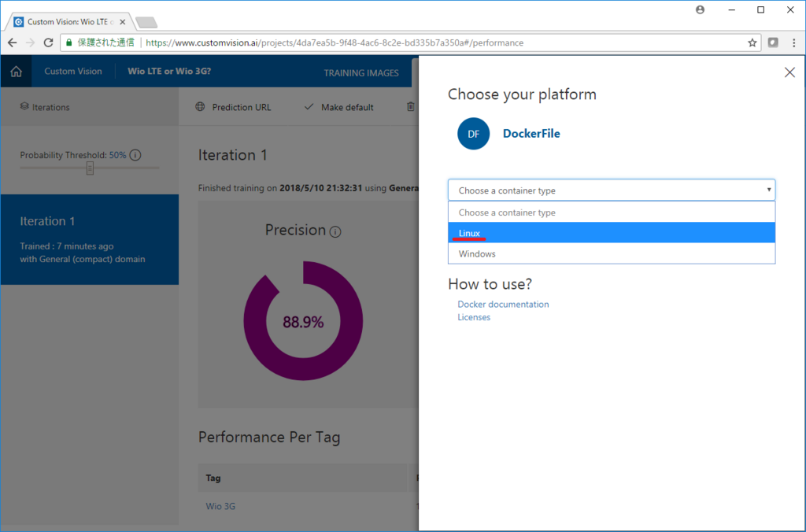Image resolution: width=806 pixels, height=532 pixels.
Task: Click the Iterations label in sidebar
Action: point(51,107)
